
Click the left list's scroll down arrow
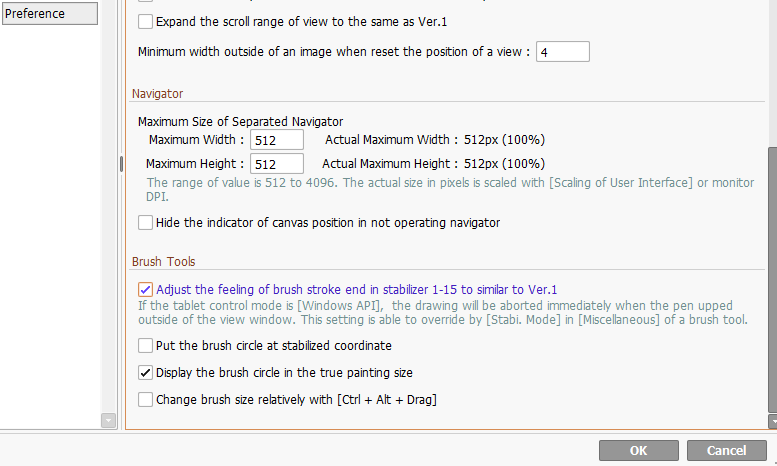(109, 421)
